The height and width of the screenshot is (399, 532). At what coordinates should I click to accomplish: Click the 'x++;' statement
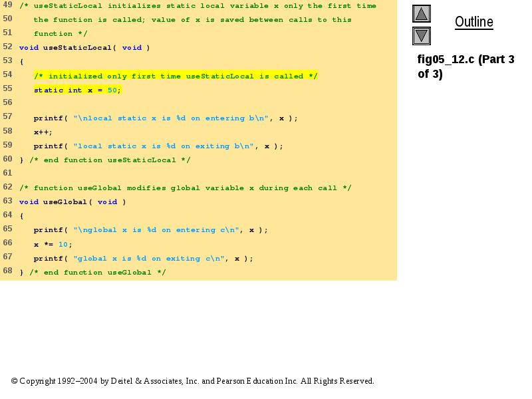click(x=43, y=132)
